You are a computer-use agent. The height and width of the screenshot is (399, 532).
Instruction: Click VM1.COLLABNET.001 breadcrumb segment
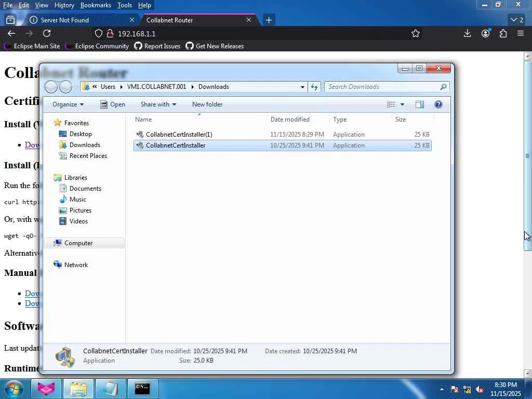pyautogui.click(x=157, y=87)
